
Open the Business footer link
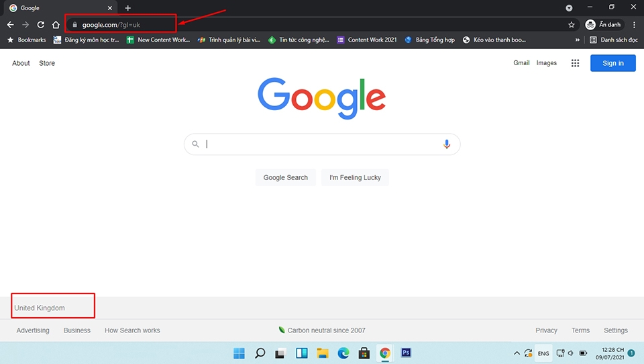click(76, 330)
